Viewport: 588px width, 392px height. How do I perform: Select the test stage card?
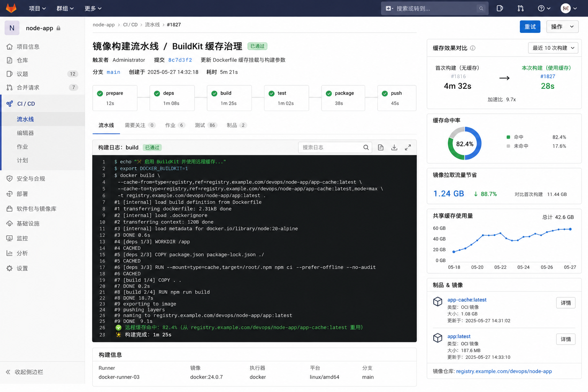click(x=286, y=98)
